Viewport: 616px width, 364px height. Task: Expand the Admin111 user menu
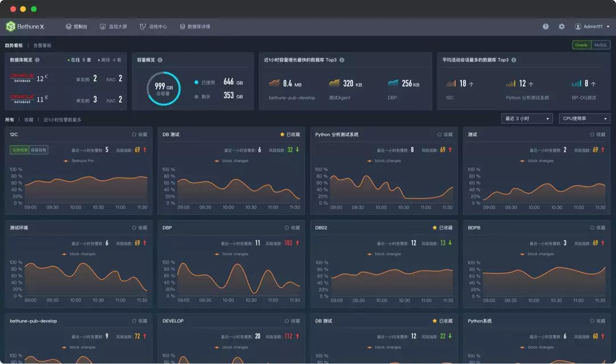591,26
